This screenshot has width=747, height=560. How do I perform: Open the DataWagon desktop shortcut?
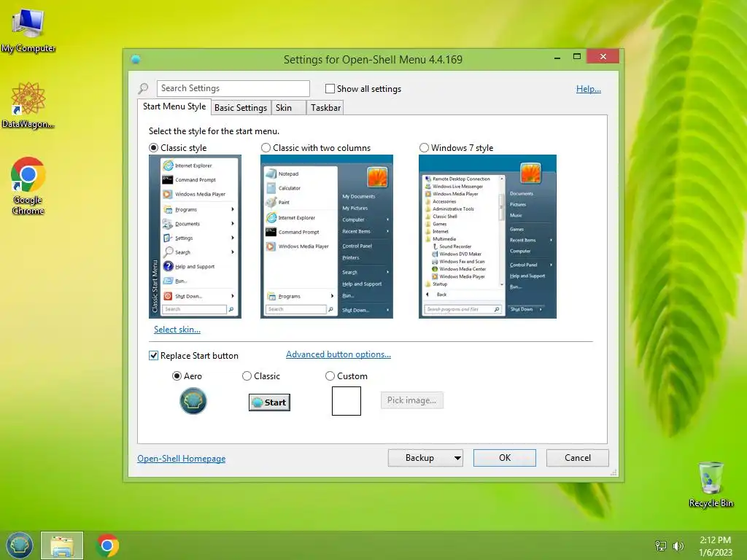pos(28,106)
